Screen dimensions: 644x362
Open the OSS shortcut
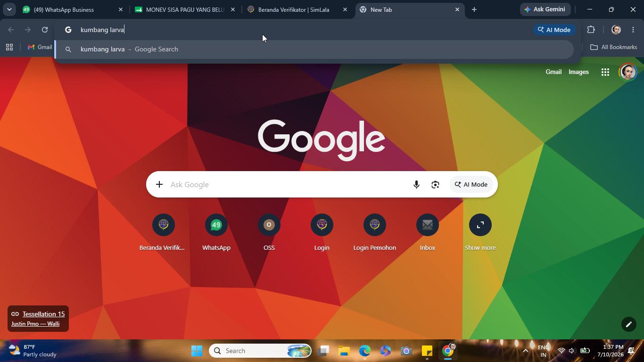point(269,233)
